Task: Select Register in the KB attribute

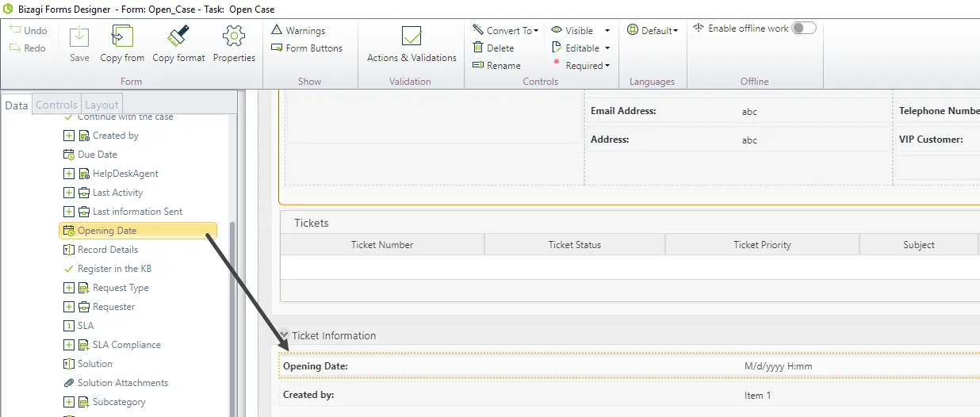Action: [106, 269]
